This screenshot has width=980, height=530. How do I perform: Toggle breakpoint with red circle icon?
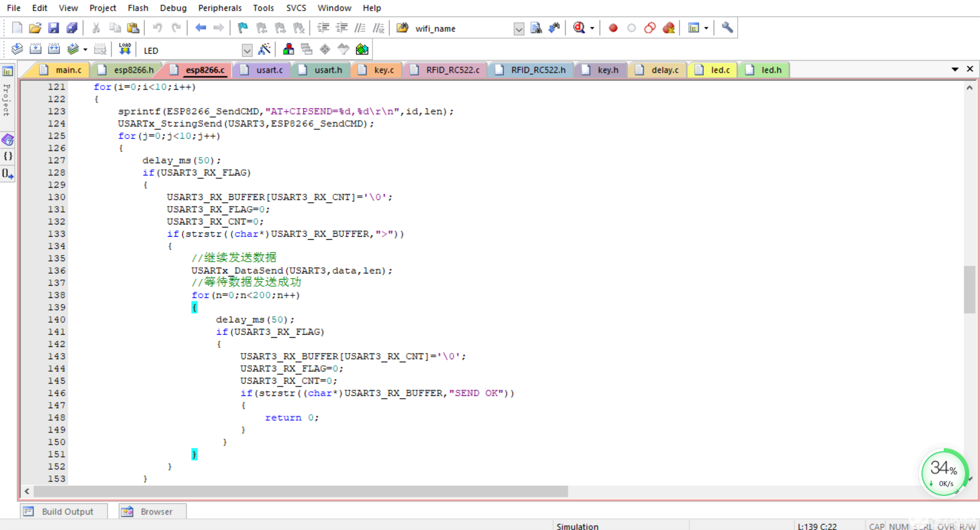pyautogui.click(x=613, y=28)
